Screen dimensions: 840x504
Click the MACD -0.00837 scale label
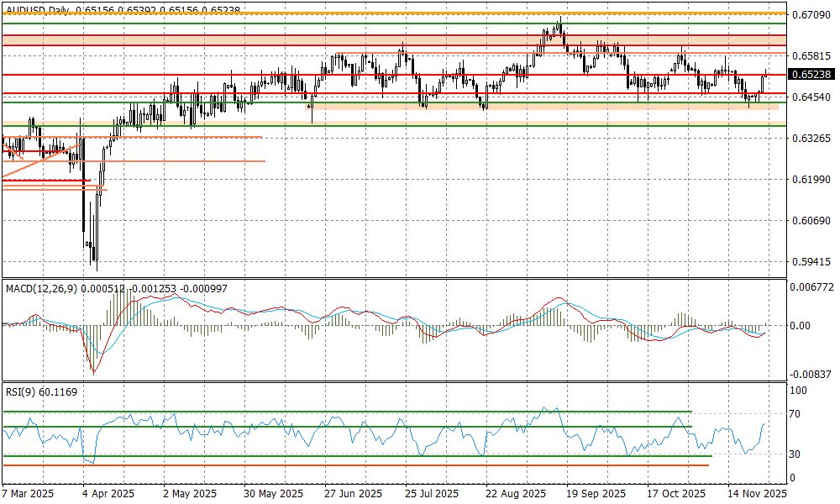811,374
